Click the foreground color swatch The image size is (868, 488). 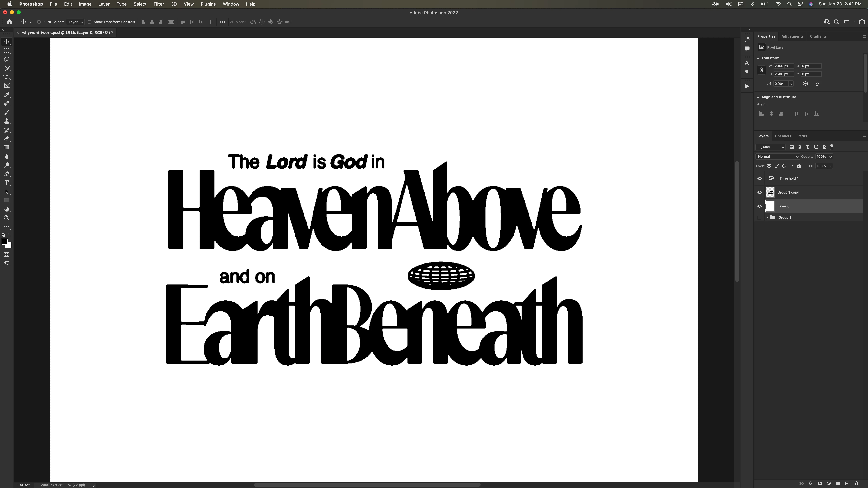[x=4, y=241]
